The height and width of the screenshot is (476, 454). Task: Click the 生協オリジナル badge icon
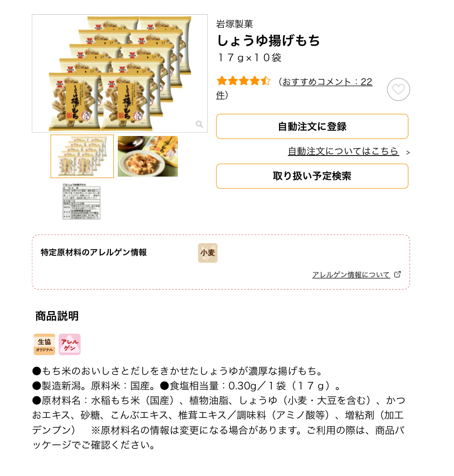tap(44, 344)
